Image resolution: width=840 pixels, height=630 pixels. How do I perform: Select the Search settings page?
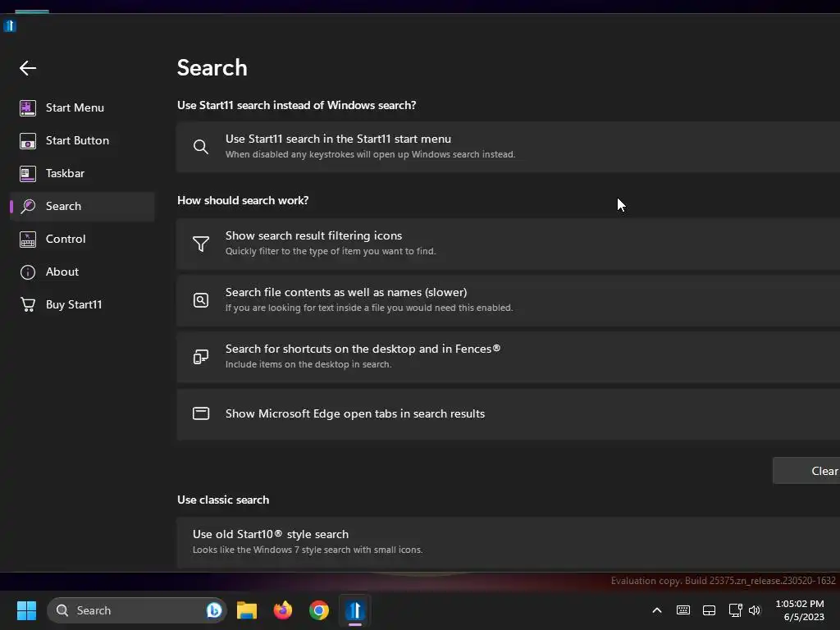[x=83, y=206]
